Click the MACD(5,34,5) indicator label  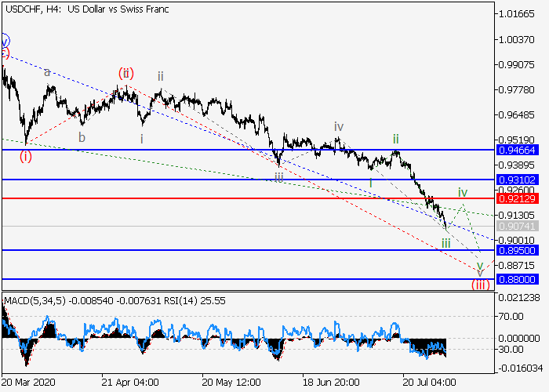tap(31, 300)
